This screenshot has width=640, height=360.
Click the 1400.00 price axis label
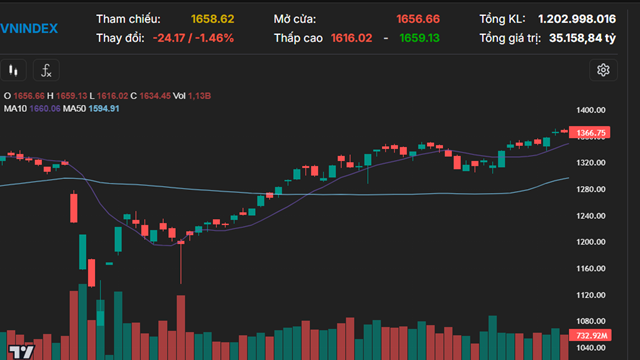tap(591, 110)
